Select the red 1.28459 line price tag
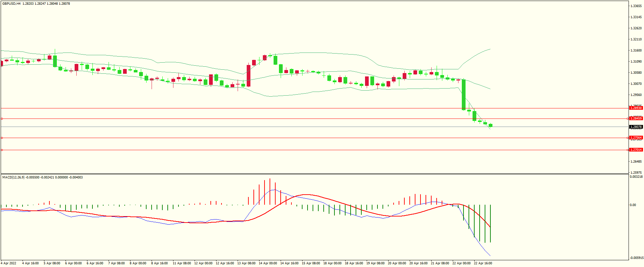This screenshot has width=644, height=267. (636, 119)
